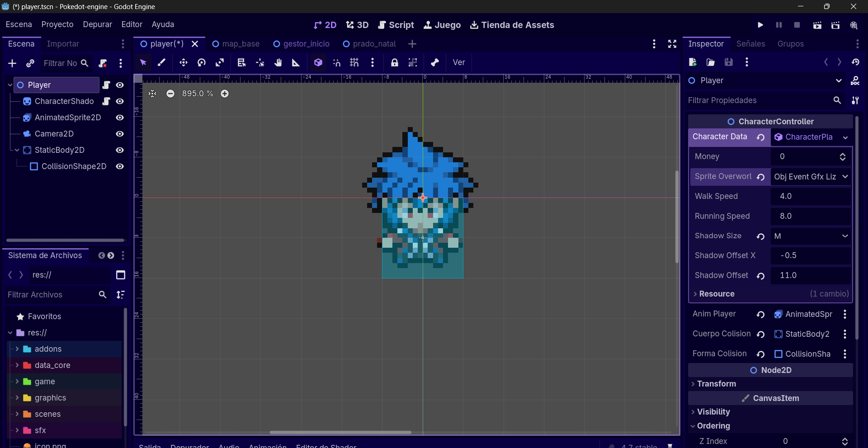Expand the data_core folder
Screen dimensions: 868x448
(17, 365)
